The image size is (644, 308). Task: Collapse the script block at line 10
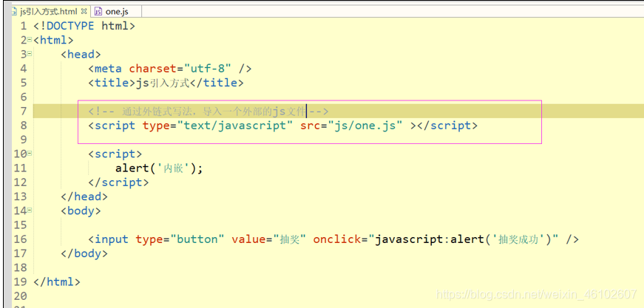pos(30,154)
